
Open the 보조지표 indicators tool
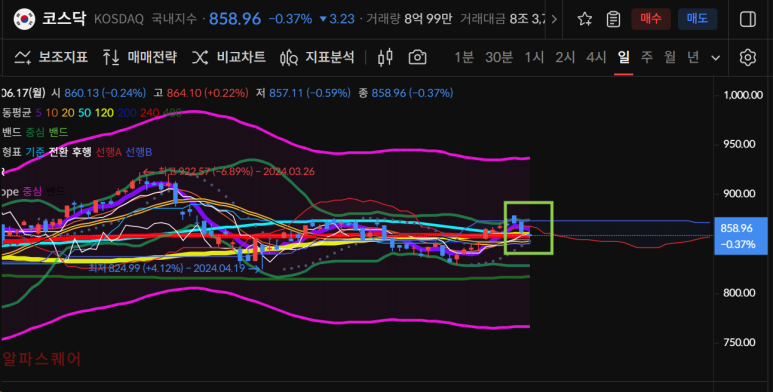click(x=51, y=57)
